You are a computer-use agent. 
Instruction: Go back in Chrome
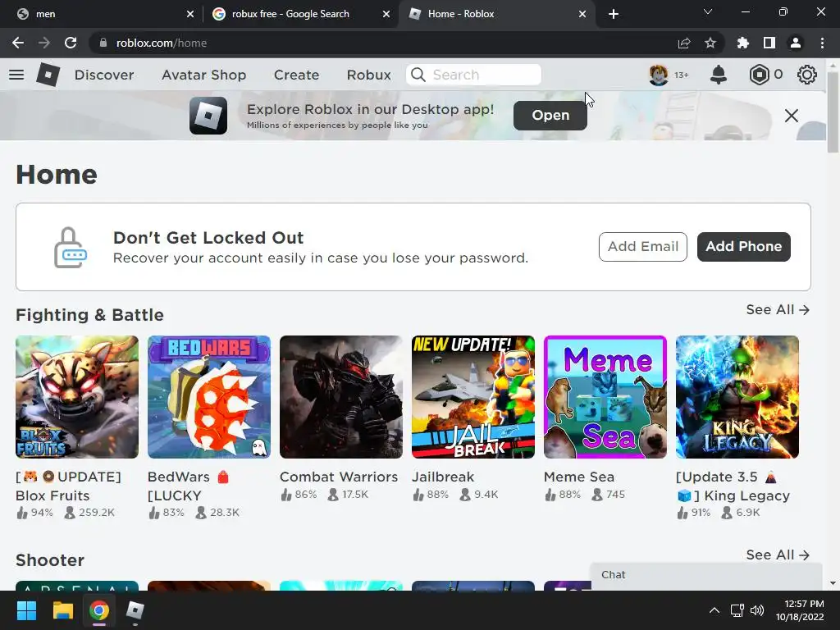pos(18,43)
